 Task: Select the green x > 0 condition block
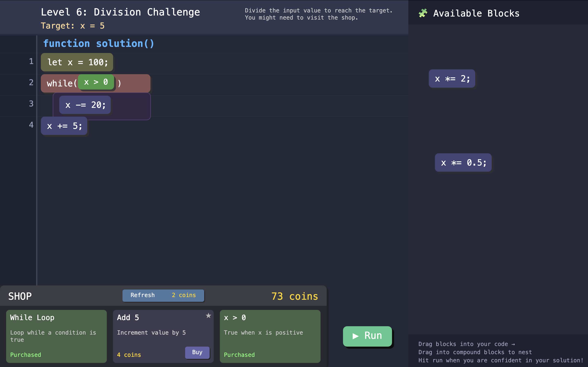point(96,82)
